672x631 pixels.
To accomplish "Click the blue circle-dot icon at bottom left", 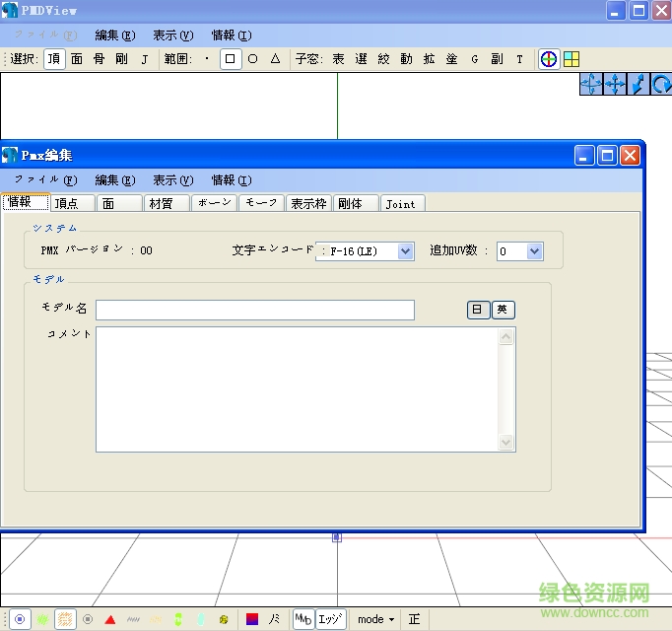I will pyautogui.click(x=19, y=619).
